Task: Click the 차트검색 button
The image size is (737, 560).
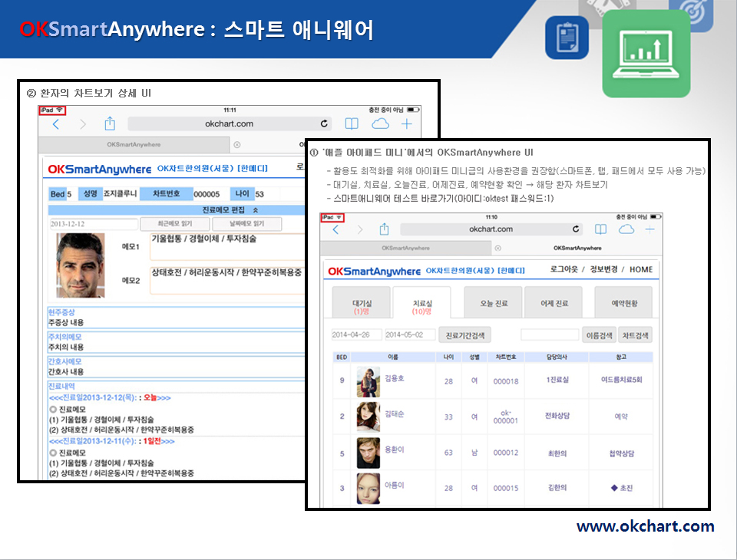Action: [635, 335]
